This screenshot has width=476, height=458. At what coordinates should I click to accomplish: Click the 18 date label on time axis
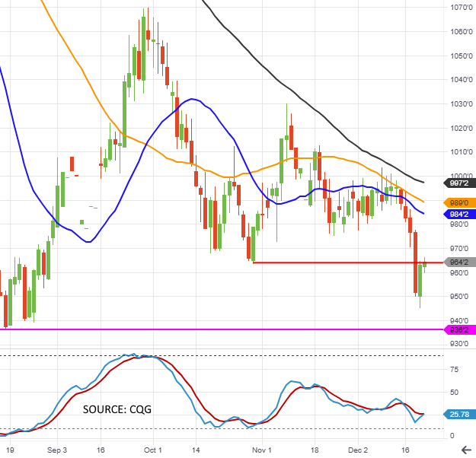[315, 450]
